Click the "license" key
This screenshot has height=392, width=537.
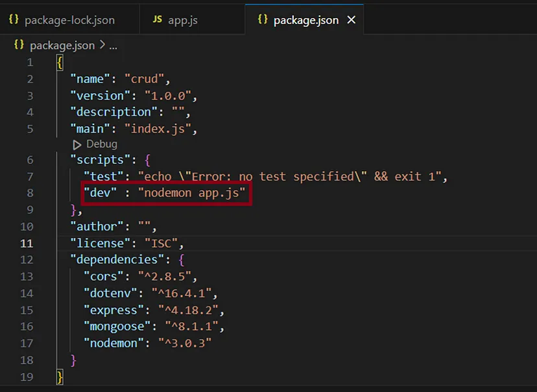pyautogui.click(x=100, y=243)
